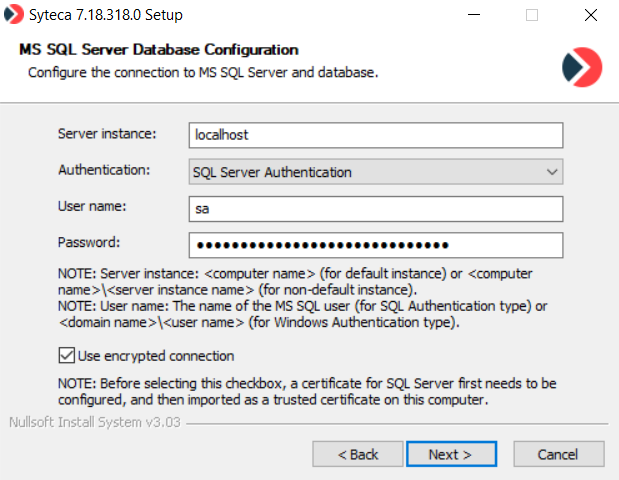Click inside the Server instance field

(375, 134)
